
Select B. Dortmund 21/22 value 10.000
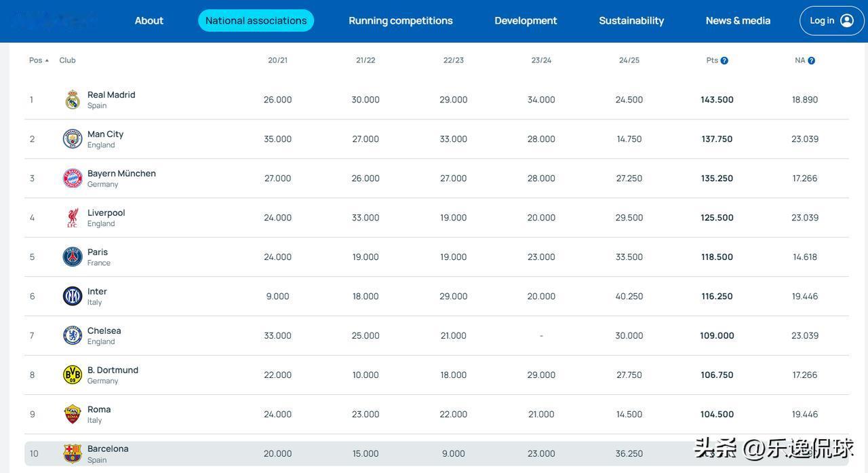pos(366,375)
